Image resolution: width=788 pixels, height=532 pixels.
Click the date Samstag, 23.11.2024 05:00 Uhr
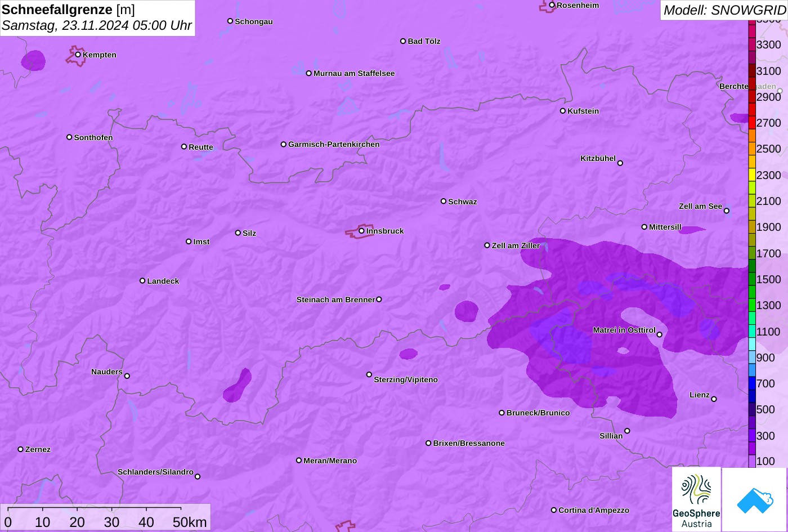[97, 25]
